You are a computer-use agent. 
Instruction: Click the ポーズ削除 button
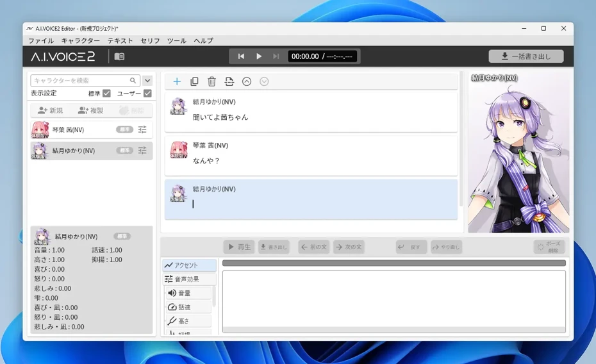[549, 247]
